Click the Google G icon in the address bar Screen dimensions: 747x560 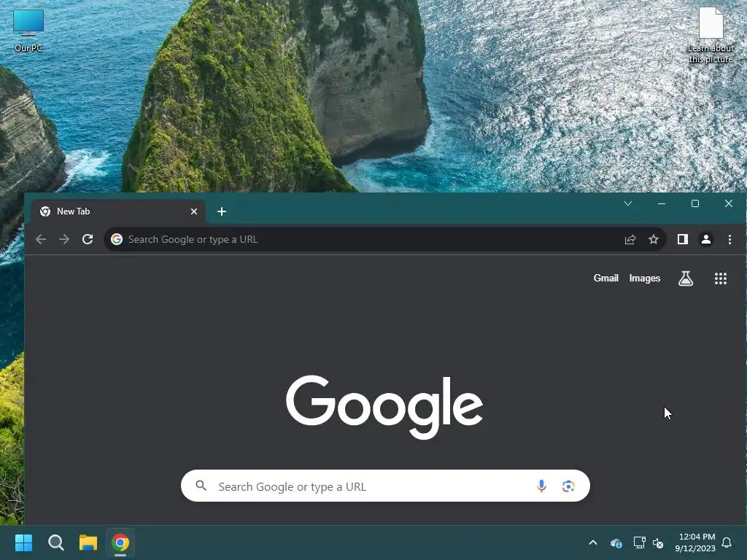[117, 239]
